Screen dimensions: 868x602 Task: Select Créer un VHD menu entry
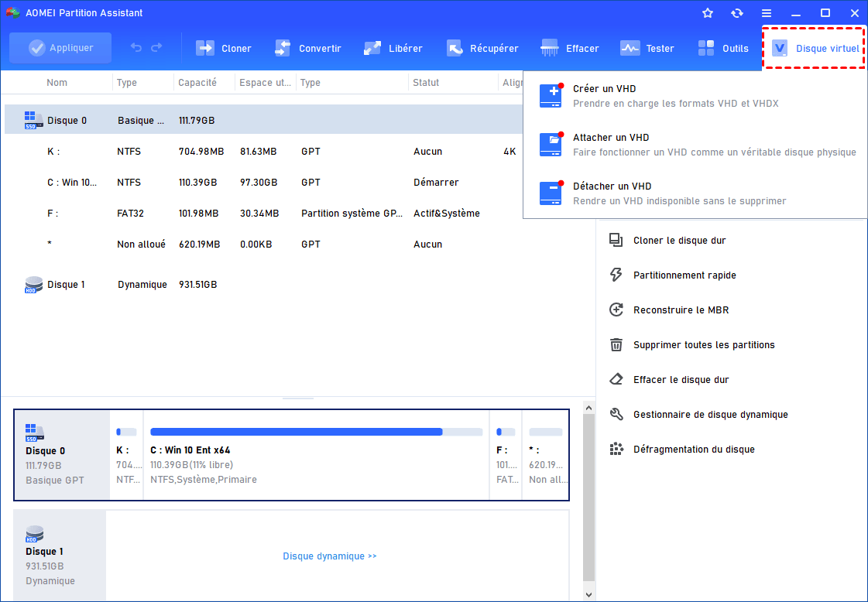pos(695,96)
